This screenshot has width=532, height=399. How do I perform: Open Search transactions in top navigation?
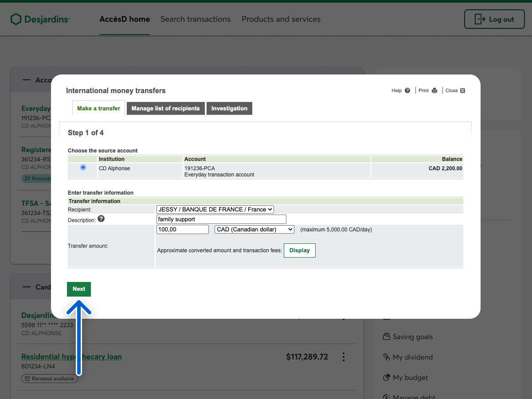coord(196,19)
